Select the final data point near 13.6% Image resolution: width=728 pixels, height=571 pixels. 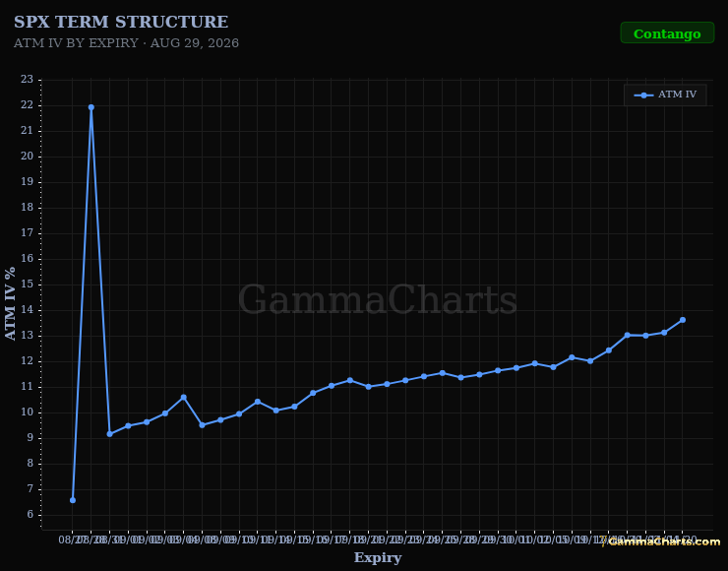[x=683, y=320]
